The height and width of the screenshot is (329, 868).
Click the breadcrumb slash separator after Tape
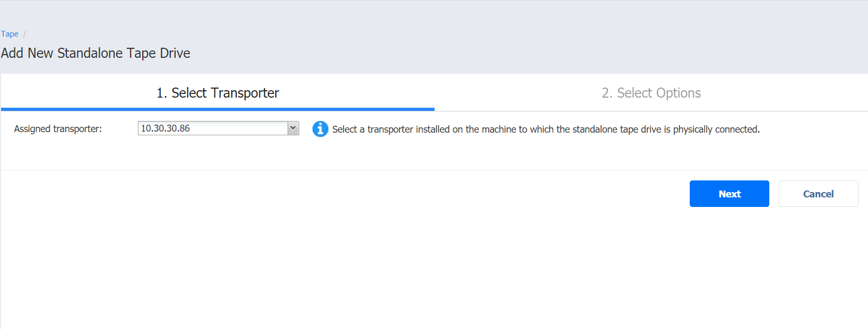pos(24,34)
